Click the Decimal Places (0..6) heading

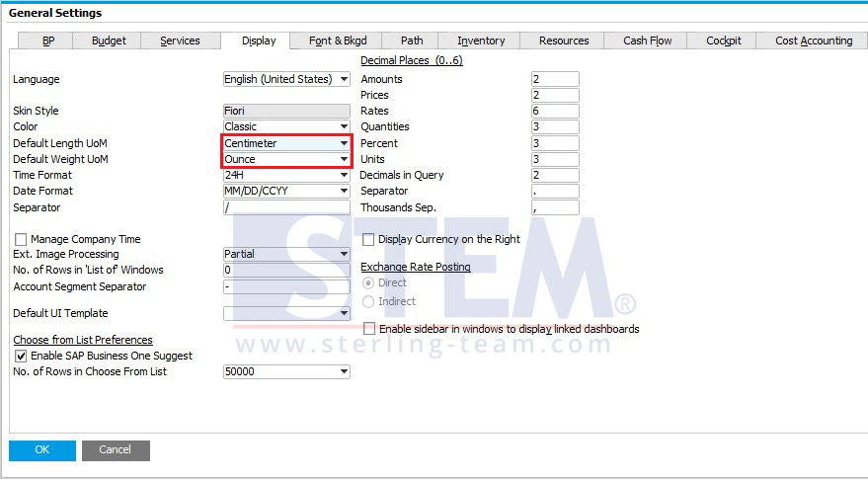coord(412,60)
